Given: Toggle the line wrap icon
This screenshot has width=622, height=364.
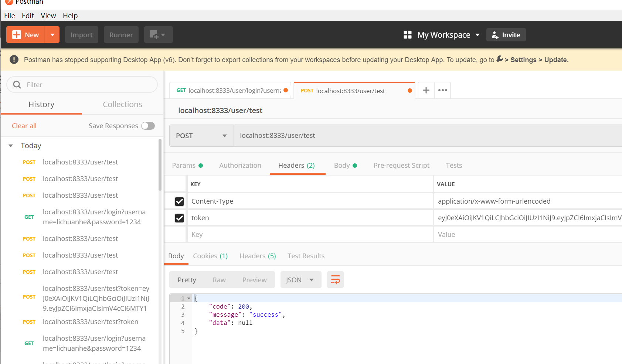Looking at the screenshot, I should (335, 280).
